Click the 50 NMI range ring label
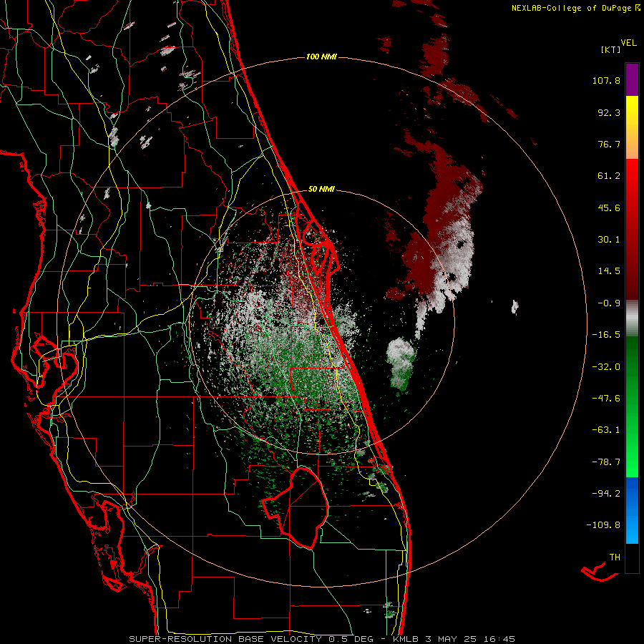 point(321,190)
